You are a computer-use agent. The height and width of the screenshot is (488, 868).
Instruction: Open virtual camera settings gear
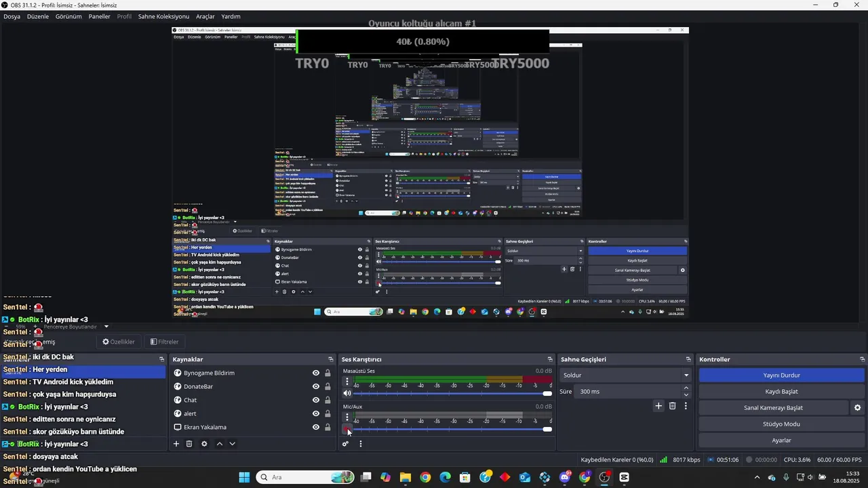(857, 408)
